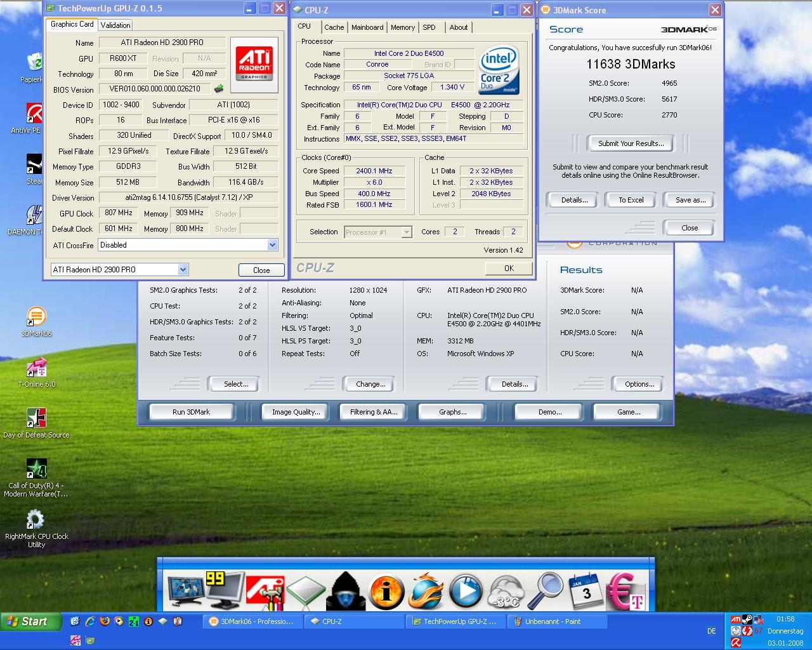Image resolution: width=812 pixels, height=650 pixels.
Task: Click the driver version field in GPU-Z
Action: [x=188, y=197]
